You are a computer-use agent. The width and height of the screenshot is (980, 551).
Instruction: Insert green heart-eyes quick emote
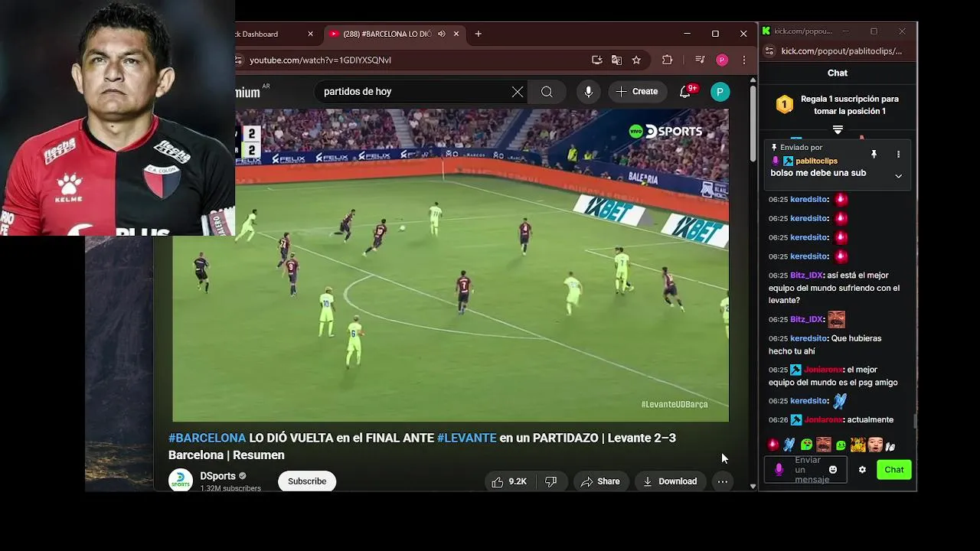coord(806,445)
